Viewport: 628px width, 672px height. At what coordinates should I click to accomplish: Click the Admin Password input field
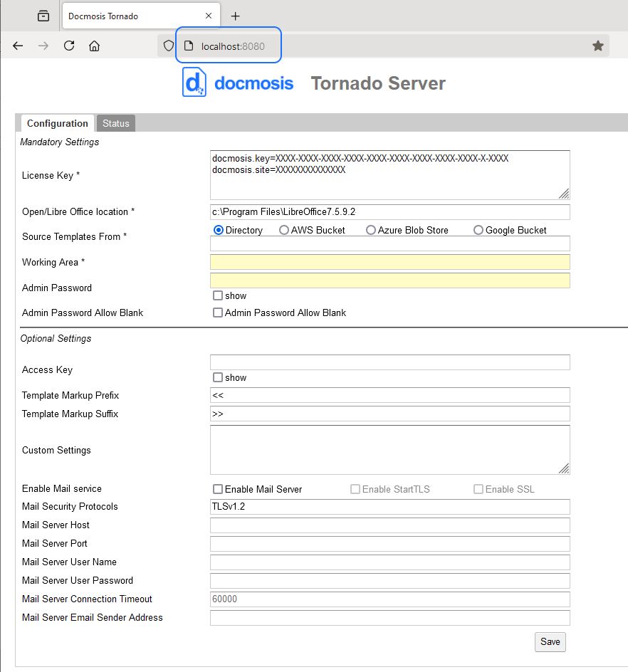[389, 280]
